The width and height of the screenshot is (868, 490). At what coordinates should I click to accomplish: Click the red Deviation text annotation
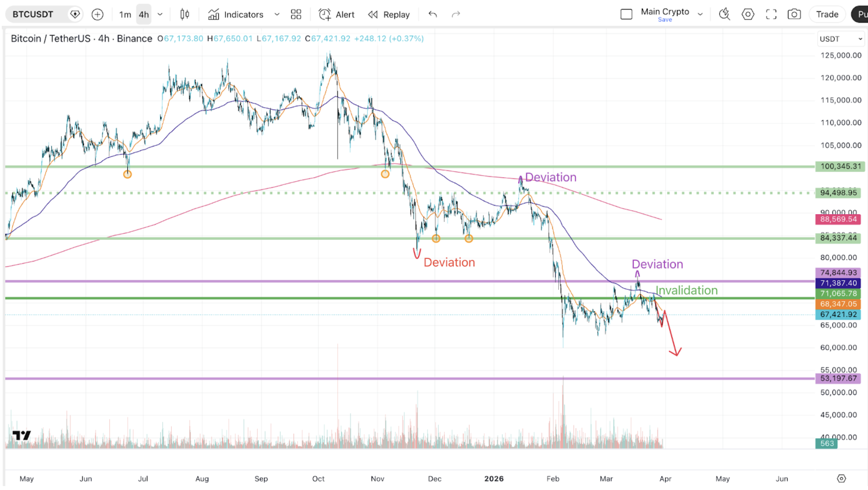tap(449, 262)
